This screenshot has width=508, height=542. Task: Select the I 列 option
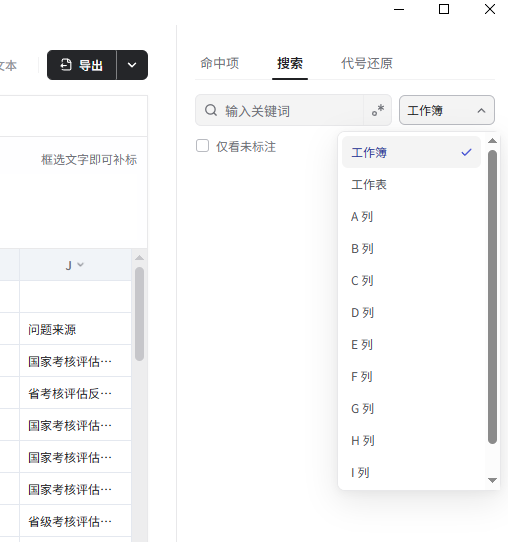click(411, 473)
